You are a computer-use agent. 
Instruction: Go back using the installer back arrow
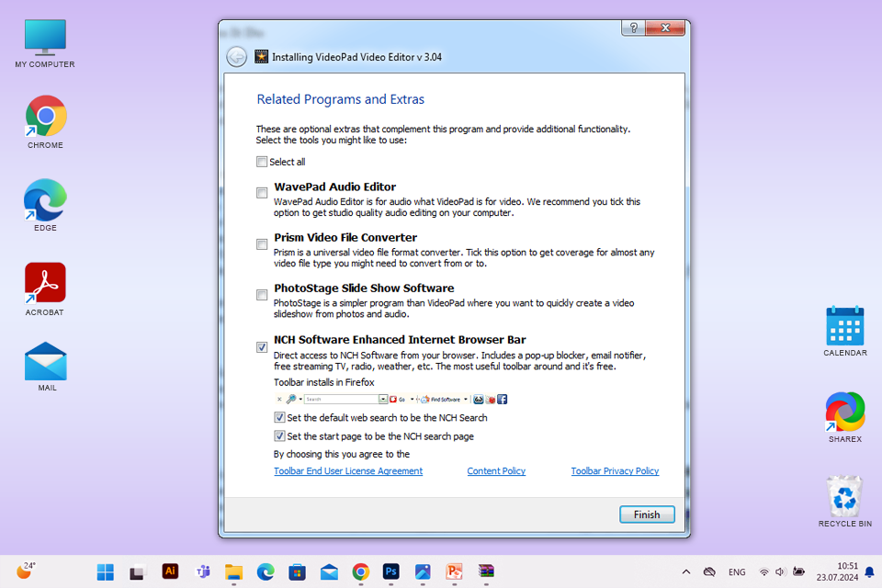pyautogui.click(x=237, y=57)
